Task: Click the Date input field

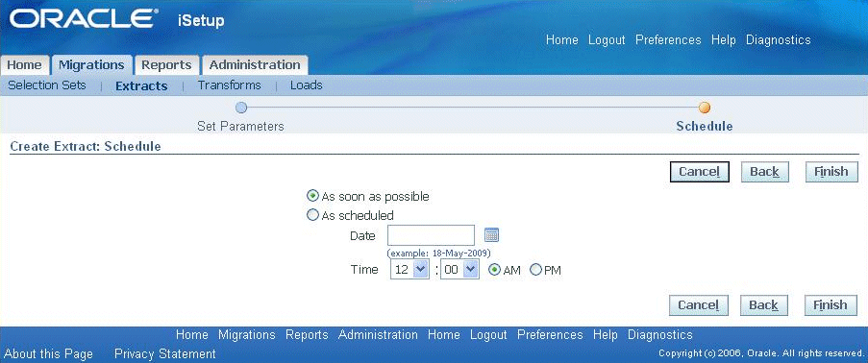Action: coord(431,235)
